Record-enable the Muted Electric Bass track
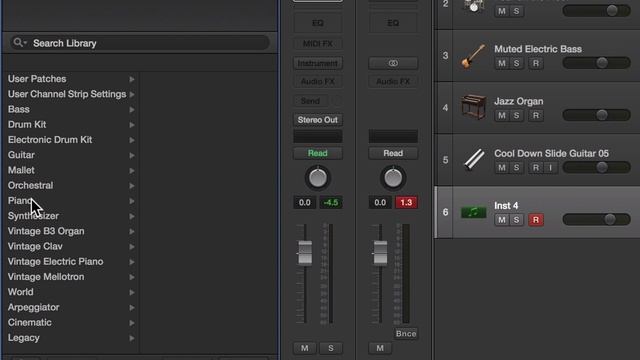The height and width of the screenshot is (360, 640). [536, 63]
